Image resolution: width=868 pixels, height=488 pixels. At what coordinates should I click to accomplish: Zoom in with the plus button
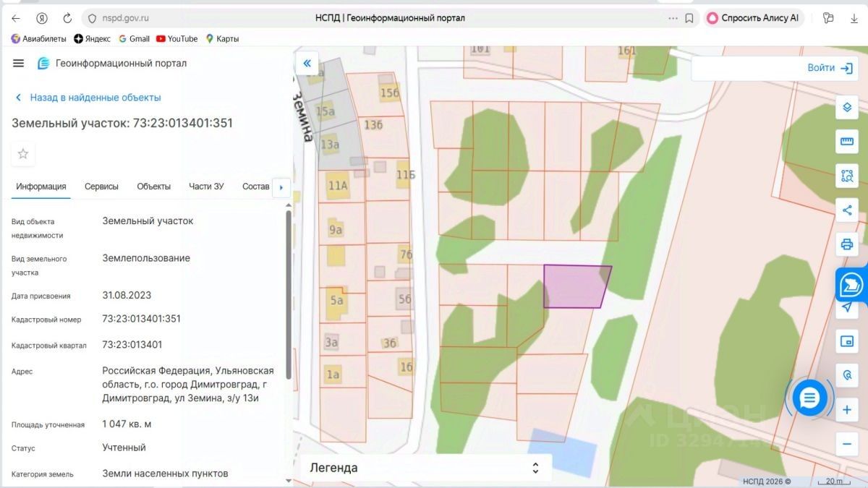coord(847,410)
